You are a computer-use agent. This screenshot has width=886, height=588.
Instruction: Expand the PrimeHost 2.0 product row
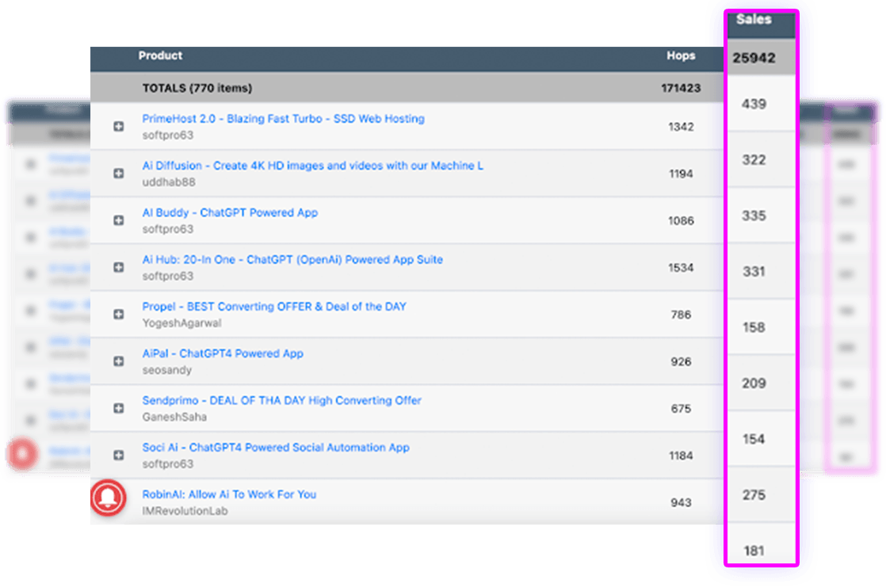119,127
